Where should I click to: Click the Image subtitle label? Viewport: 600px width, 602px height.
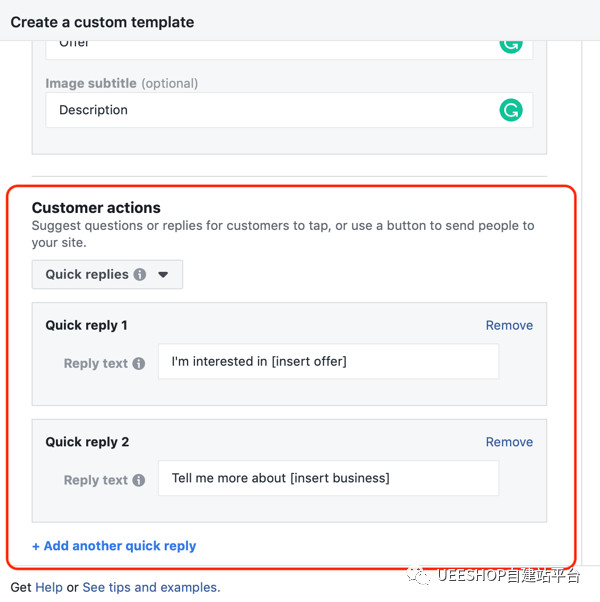point(91,83)
